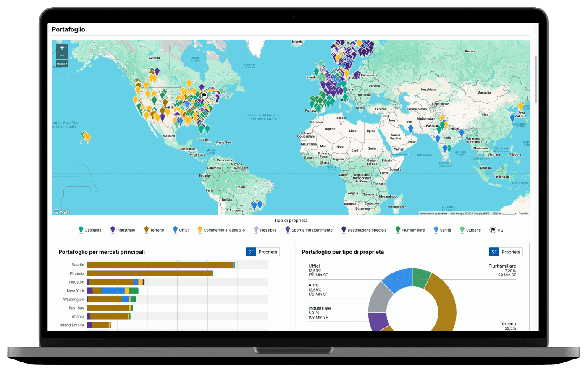Click the Seattle bar in chart
Image resolution: width=588 pixels, height=375 pixels.
[160, 265]
